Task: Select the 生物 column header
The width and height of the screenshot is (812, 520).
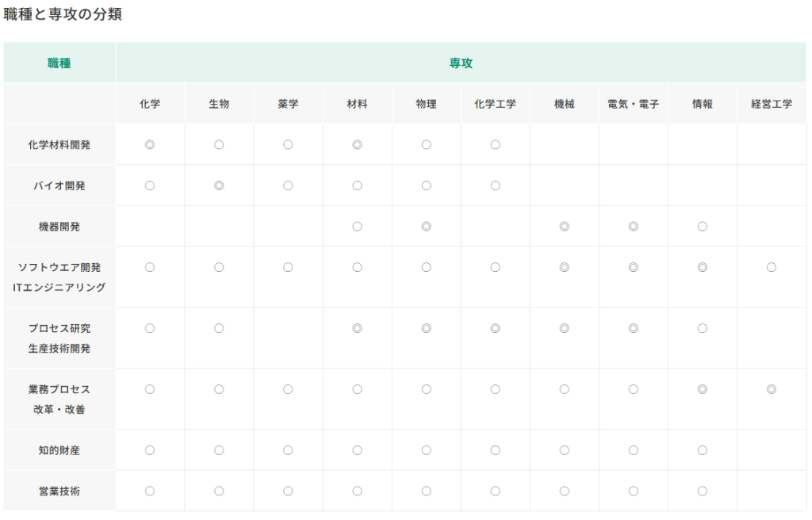Action: tap(219, 104)
